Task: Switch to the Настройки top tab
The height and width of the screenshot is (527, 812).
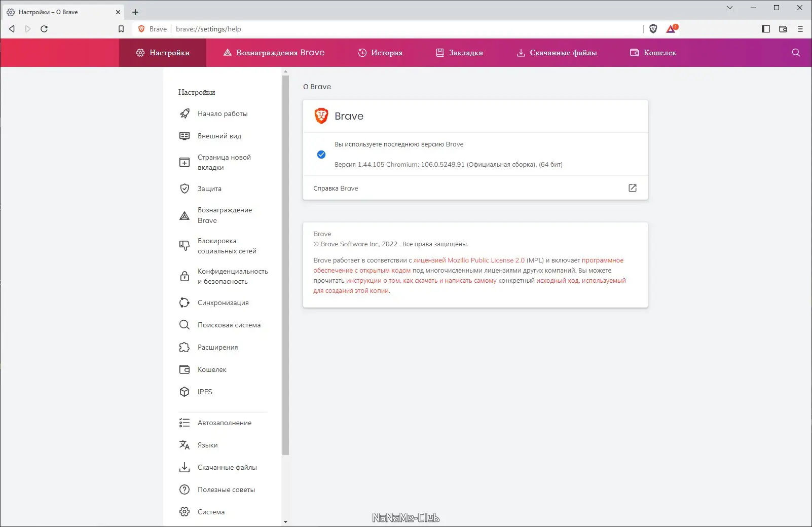Action: [163, 53]
